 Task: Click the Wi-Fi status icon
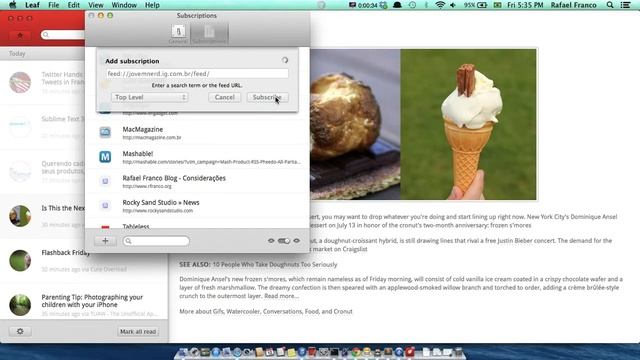tap(440, 5)
